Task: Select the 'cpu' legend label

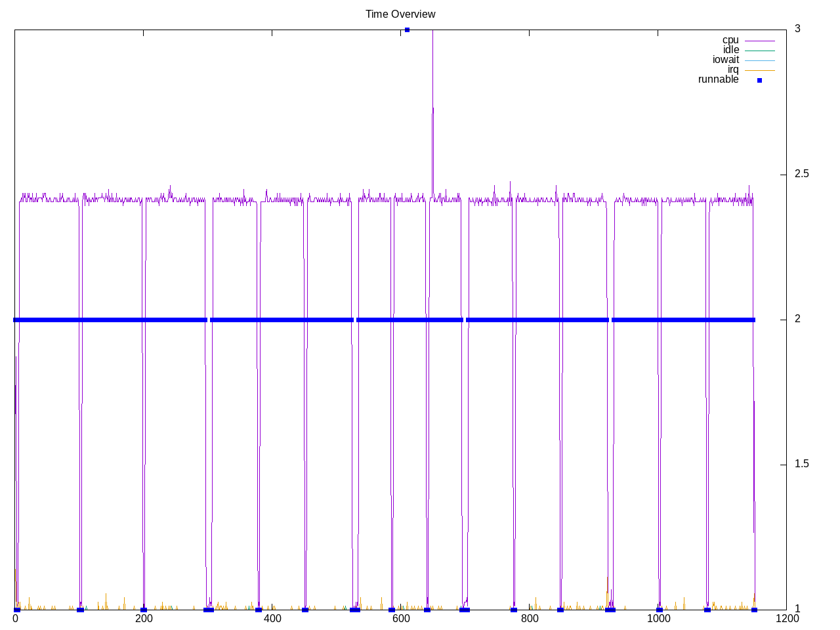Action: [x=730, y=40]
